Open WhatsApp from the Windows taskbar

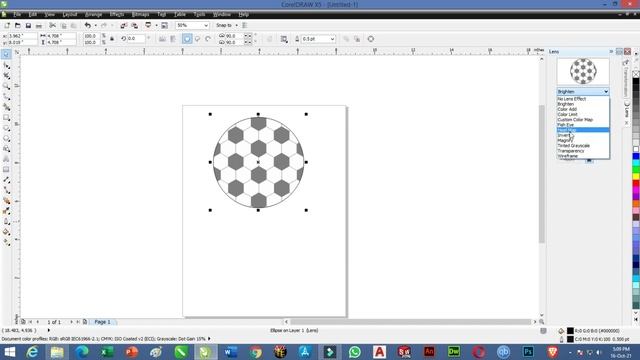click(355, 352)
